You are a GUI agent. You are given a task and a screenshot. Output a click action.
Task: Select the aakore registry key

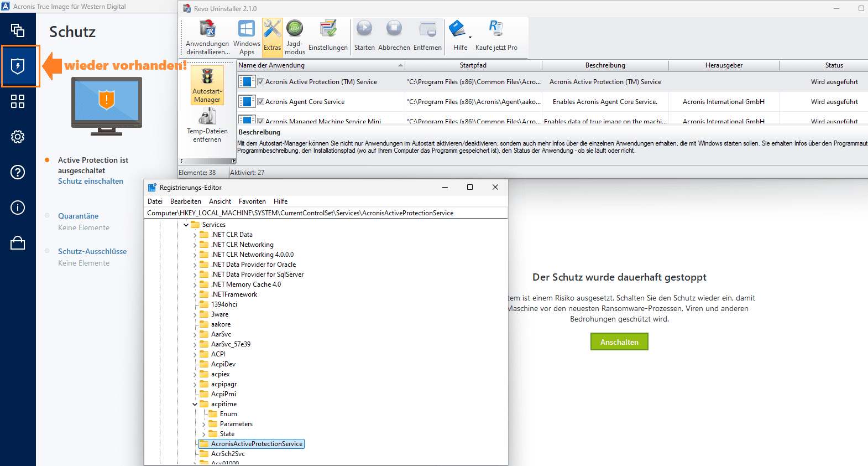[221, 324]
